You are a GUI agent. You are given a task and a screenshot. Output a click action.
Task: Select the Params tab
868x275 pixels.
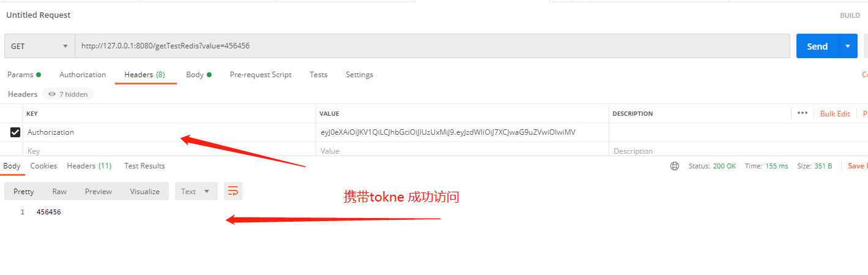pyautogui.click(x=24, y=75)
